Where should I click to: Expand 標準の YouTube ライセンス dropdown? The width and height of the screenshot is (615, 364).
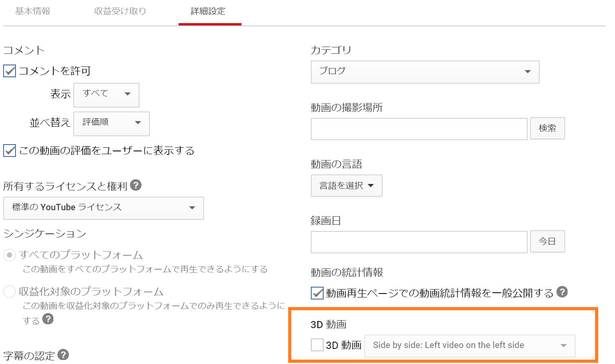104,208
